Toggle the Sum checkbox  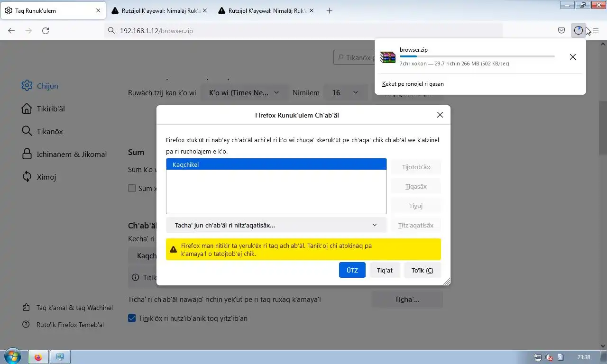(132, 188)
